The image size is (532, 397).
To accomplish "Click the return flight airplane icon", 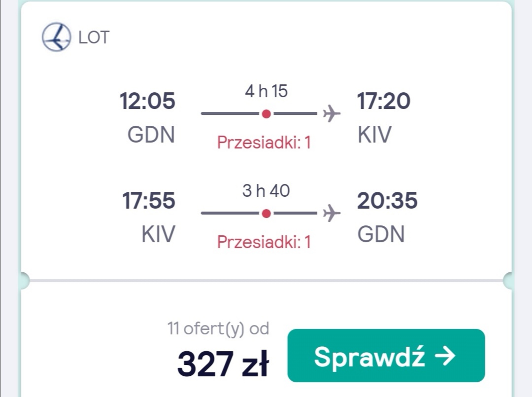I will pos(331,213).
